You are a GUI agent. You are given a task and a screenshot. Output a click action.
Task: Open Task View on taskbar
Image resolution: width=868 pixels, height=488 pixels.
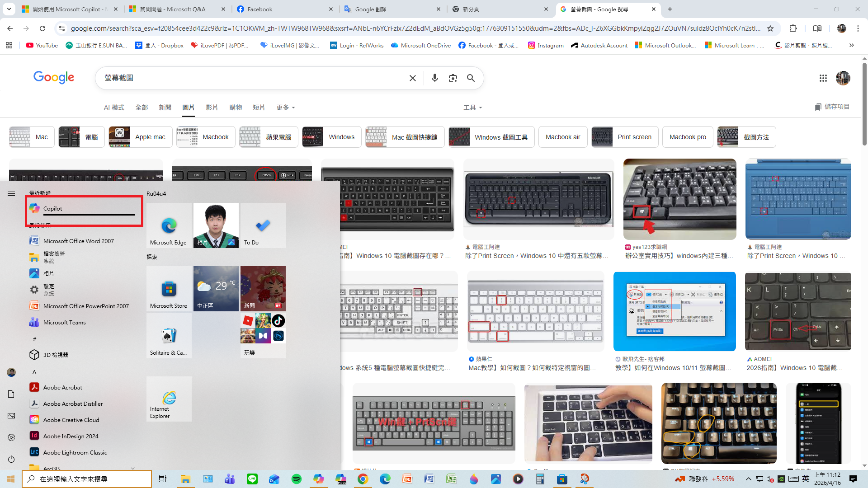[163, 479]
